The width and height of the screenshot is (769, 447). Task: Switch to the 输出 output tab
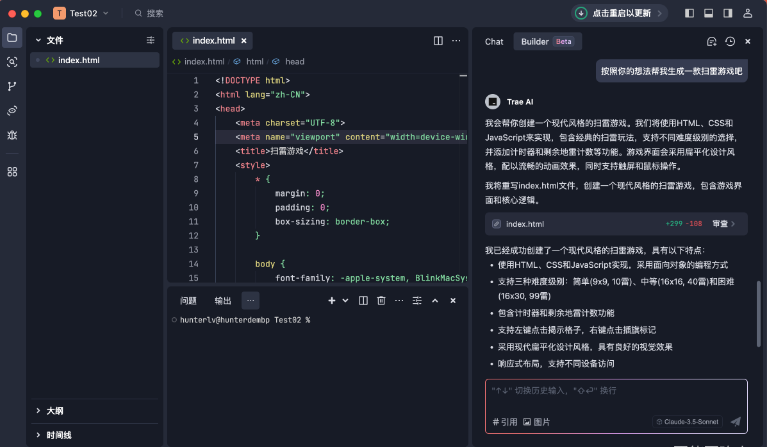[222, 300]
